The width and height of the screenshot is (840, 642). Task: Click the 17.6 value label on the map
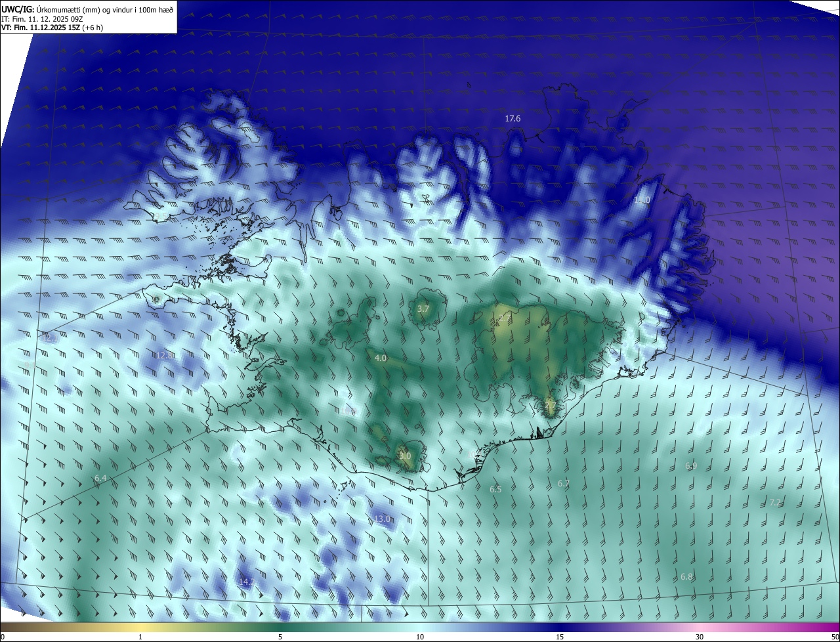tap(513, 119)
